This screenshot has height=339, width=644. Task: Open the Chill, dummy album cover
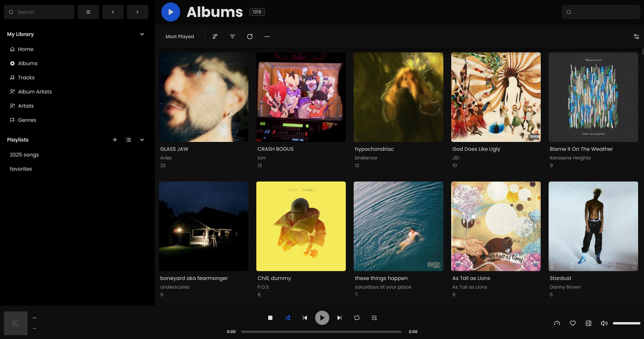[x=301, y=226]
